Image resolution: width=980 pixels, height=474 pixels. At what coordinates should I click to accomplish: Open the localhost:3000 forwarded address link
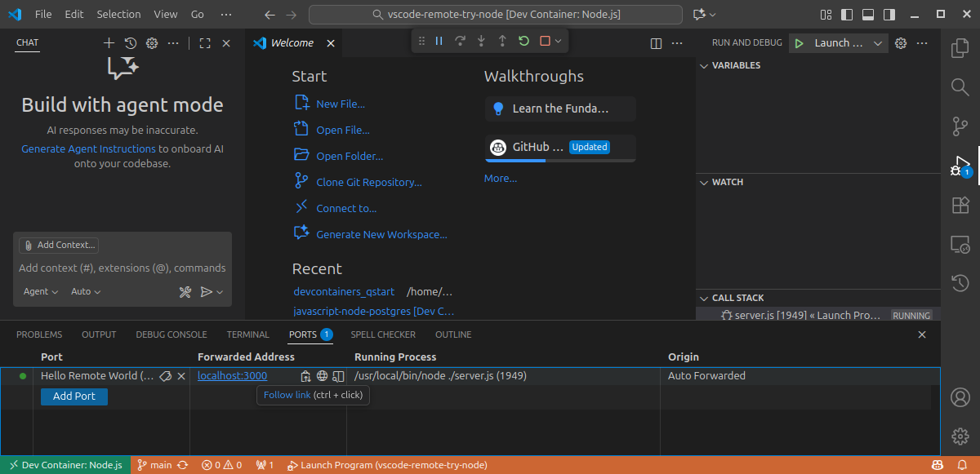coord(232,376)
